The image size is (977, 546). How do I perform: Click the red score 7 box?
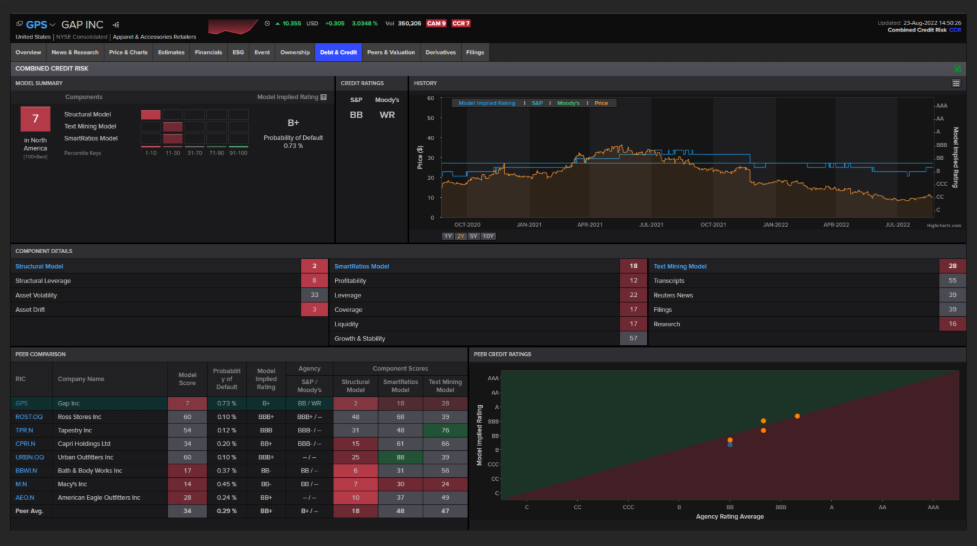[36, 119]
